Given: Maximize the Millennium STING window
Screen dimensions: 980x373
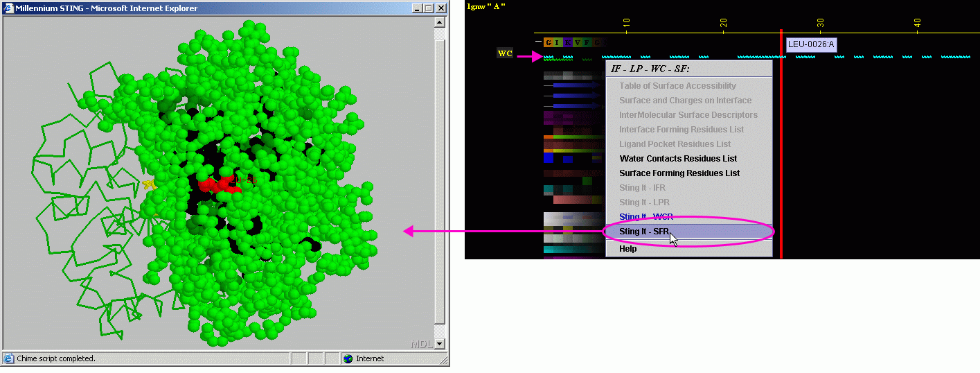Looking at the screenshot, I should [x=428, y=8].
